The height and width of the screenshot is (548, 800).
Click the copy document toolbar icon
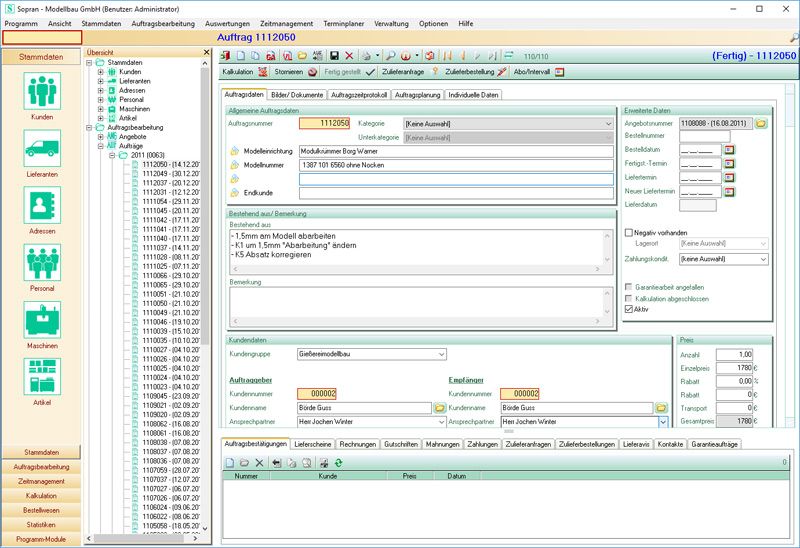point(256,56)
